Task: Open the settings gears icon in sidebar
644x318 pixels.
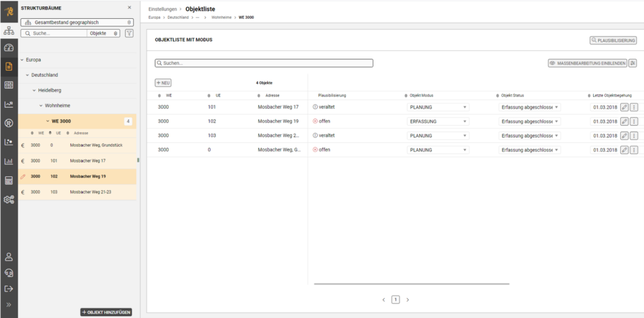Action: (x=9, y=200)
